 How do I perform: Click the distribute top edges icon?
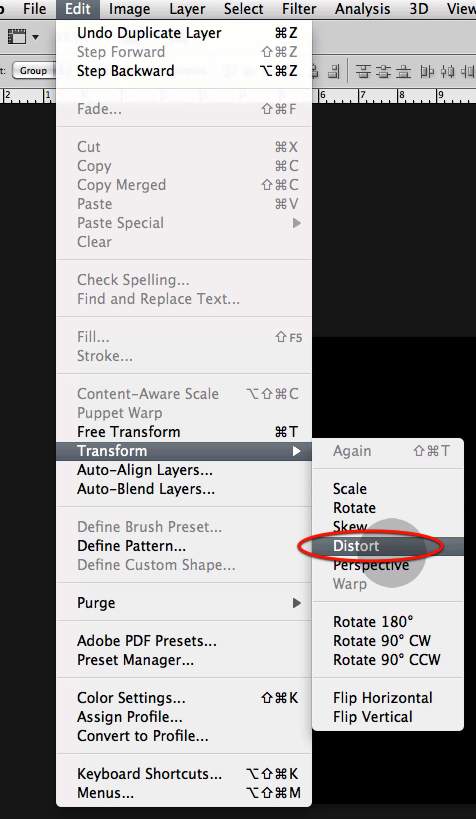[x=364, y=71]
